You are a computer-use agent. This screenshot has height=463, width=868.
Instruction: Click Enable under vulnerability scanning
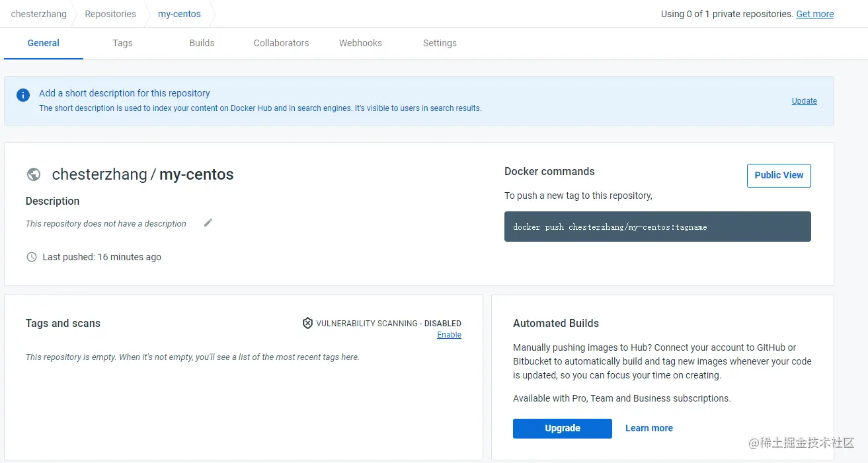[x=449, y=335]
